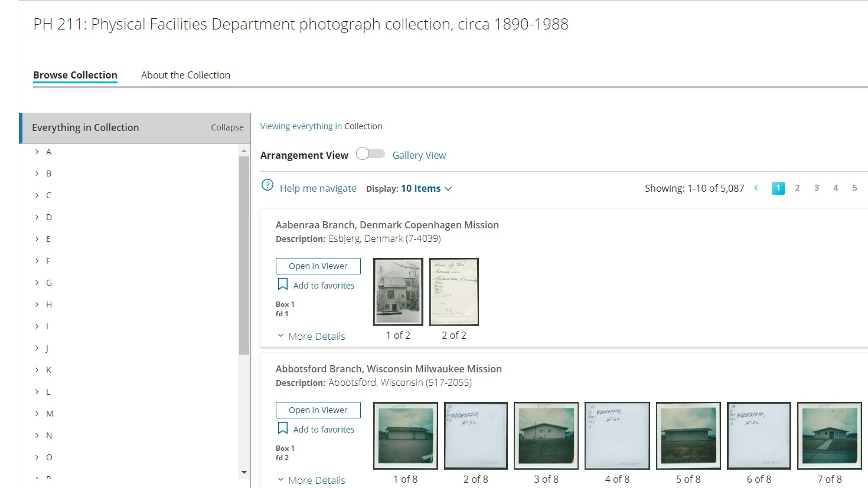Switch the view toggle switch
Image resolution: width=868 pixels, height=488 pixels.
(x=370, y=153)
